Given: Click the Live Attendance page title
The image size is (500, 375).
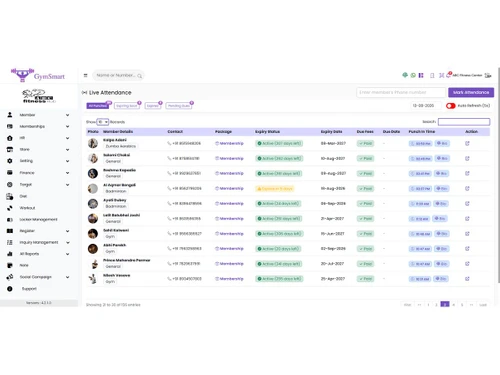Looking at the screenshot, I should [110, 93].
